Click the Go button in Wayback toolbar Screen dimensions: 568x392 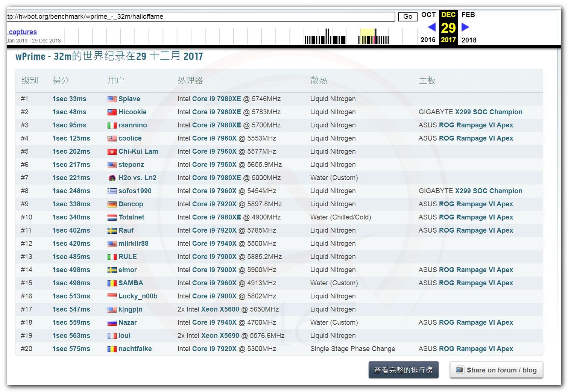click(x=408, y=17)
